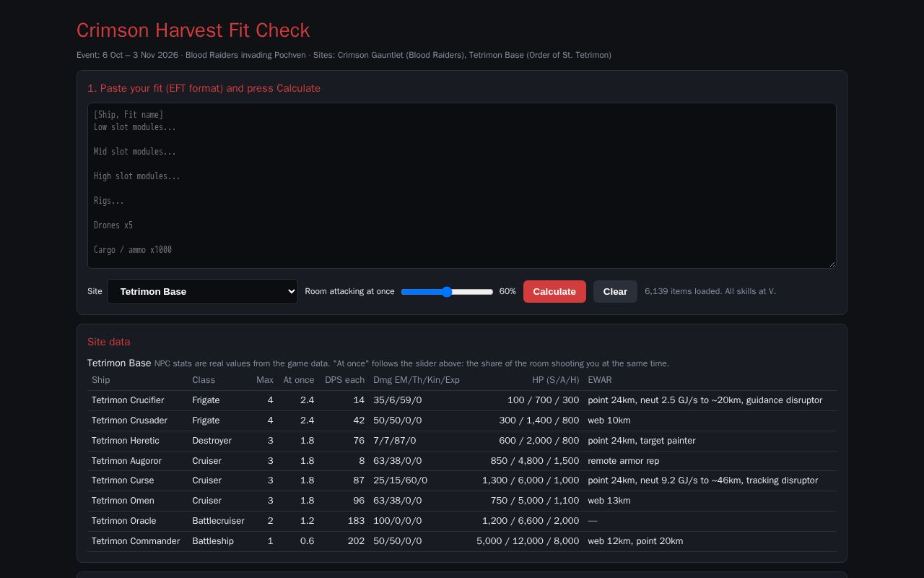Click the EWAR column header

point(600,380)
